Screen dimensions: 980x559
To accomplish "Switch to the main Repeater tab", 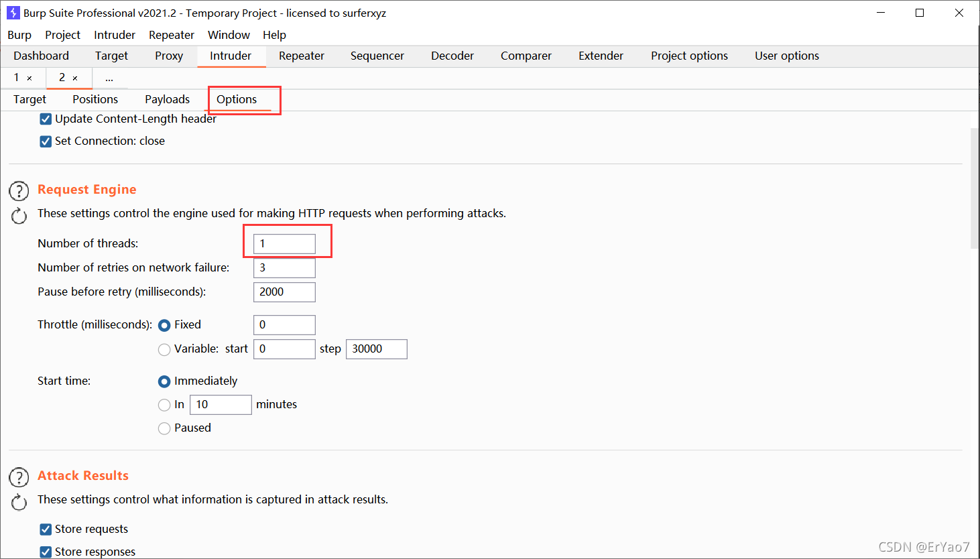I will 302,56.
